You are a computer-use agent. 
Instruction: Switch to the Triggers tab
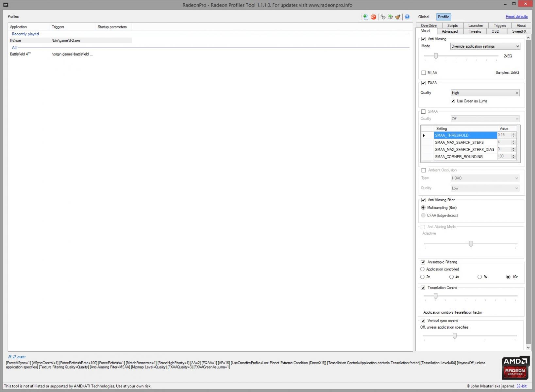click(500, 25)
